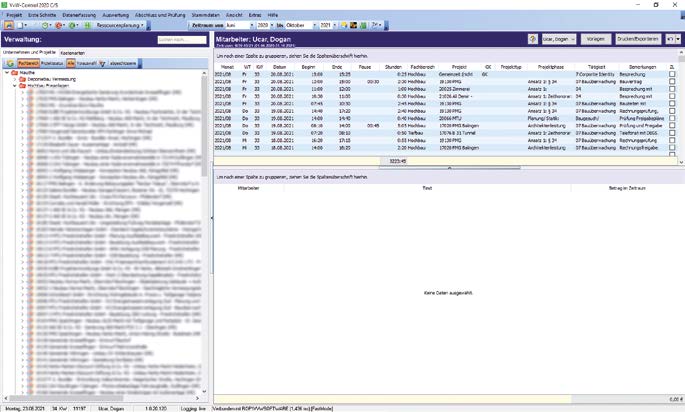Tick the checkbox in the Rechnungsfreigabe row
This screenshot has width=685, height=412.
pos(672,148)
